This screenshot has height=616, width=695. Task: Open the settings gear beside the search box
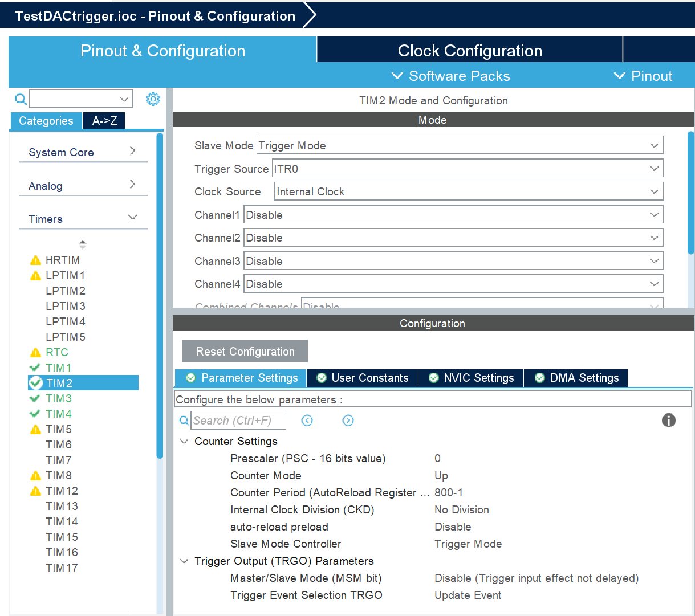point(153,99)
